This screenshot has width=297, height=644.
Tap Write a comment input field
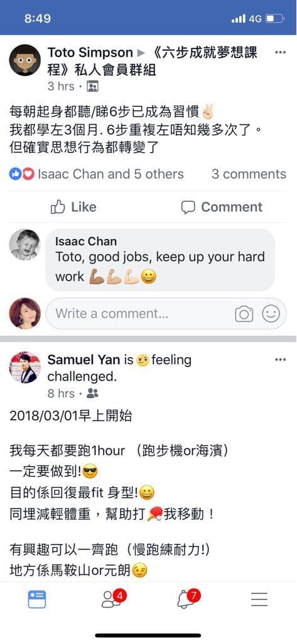(139, 314)
